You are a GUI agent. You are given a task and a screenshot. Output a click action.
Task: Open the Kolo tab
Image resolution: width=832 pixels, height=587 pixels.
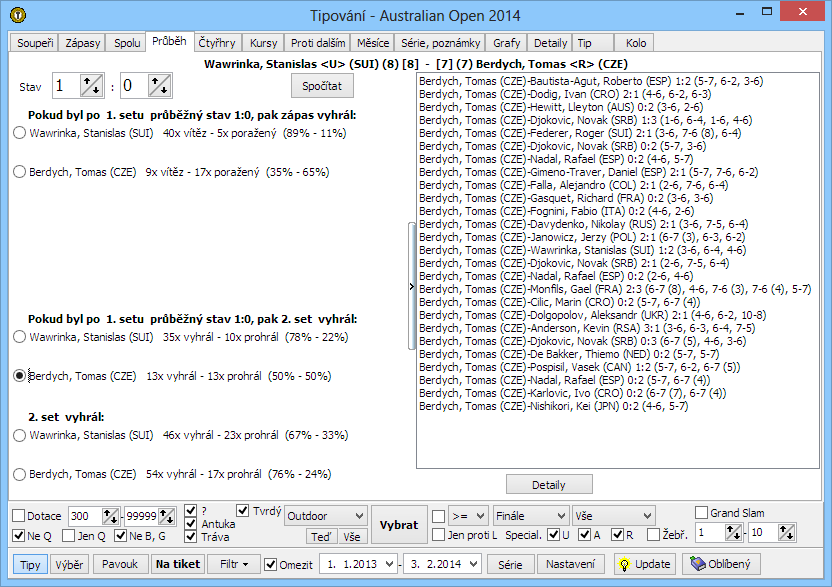tap(636, 43)
